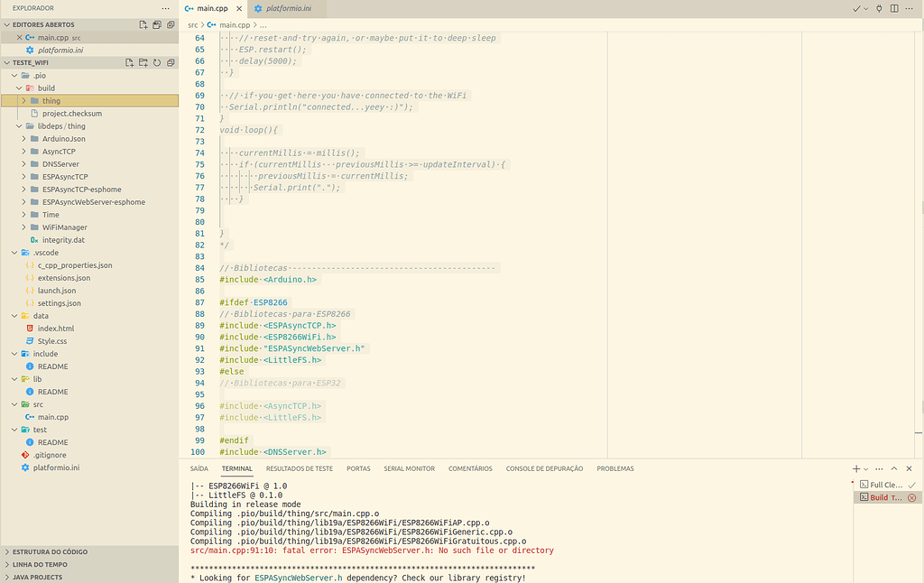
Task: Open main.cpp under src folder
Action: (89, 417)
